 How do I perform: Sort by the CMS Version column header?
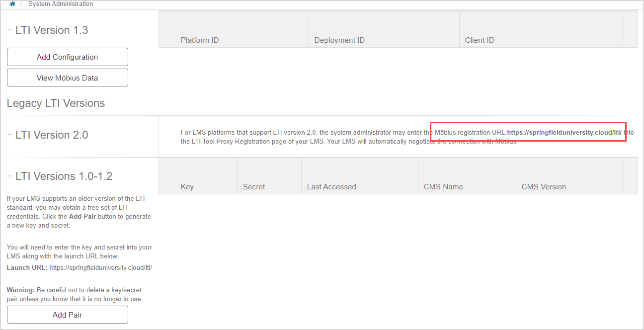[x=544, y=186]
